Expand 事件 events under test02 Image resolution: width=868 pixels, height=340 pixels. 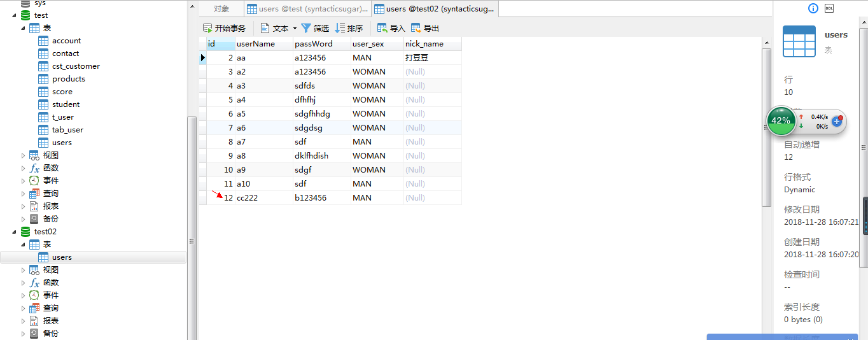pos(24,295)
